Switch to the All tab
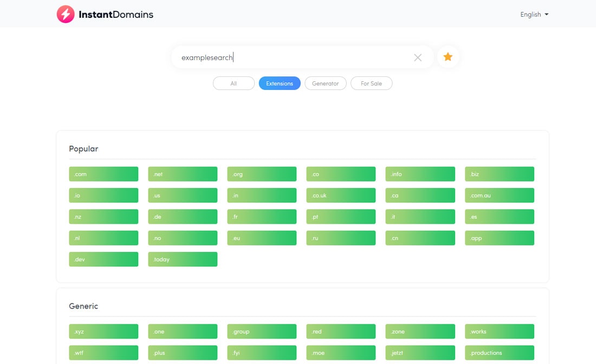This screenshot has height=364, width=596. [x=234, y=83]
